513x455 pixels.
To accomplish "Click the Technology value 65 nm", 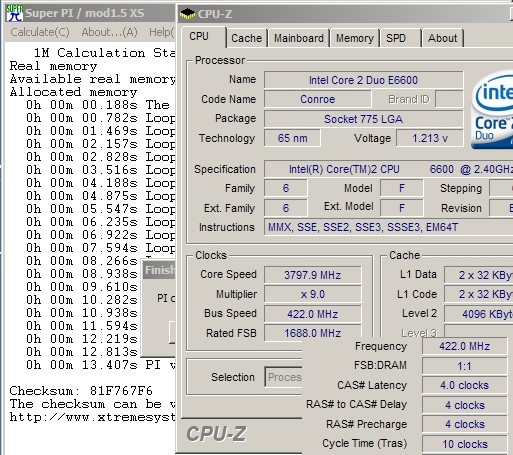I will click(292, 138).
